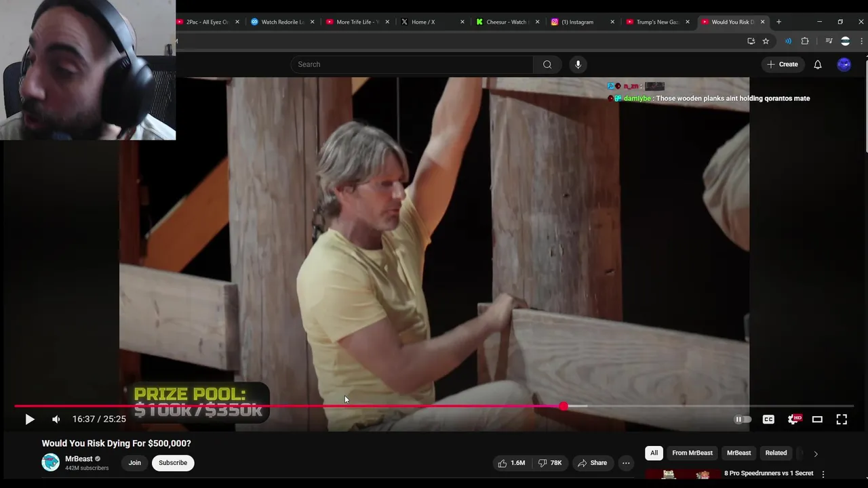The height and width of the screenshot is (488, 868).
Task: Open the Create menu
Action: [x=783, y=64]
